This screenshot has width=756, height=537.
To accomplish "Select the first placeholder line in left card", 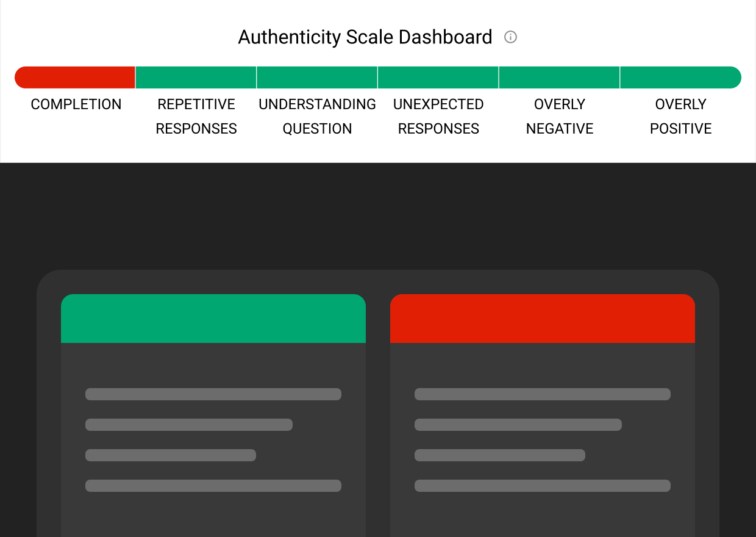I will [x=213, y=394].
